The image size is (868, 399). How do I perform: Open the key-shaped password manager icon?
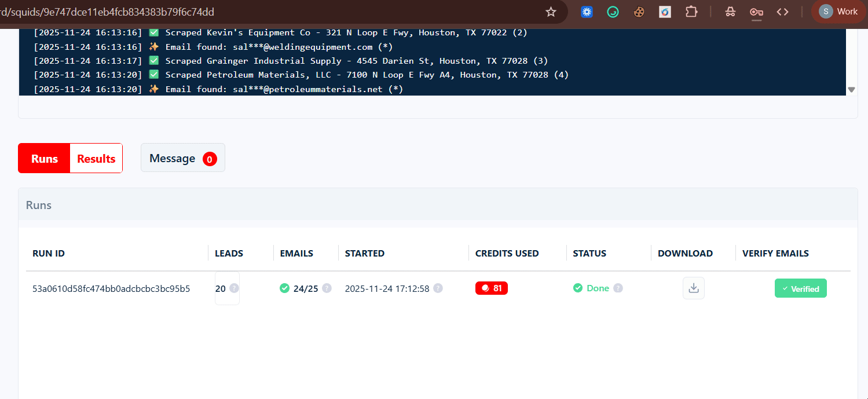pyautogui.click(x=756, y=12)
